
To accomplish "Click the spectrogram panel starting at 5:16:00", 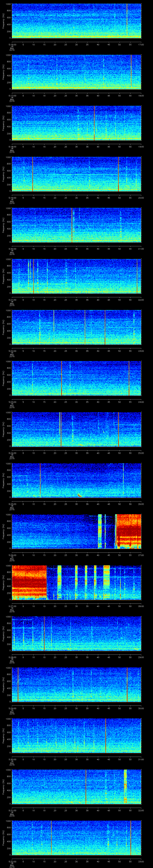I will coord(76,21).
